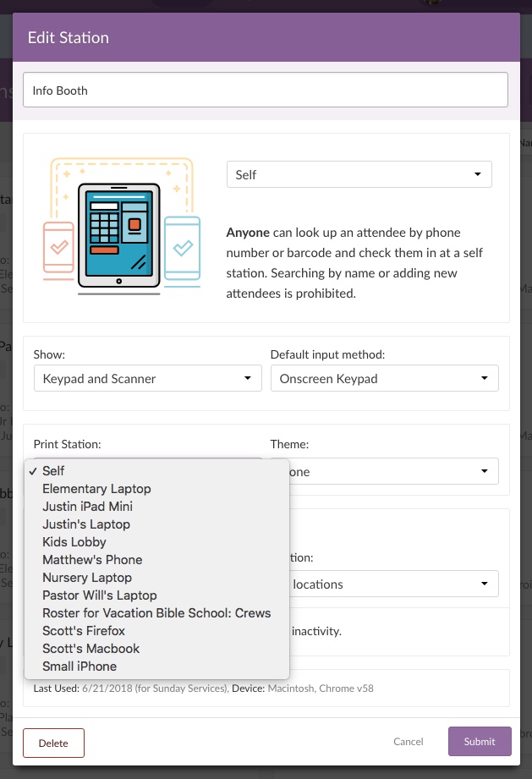The height and width of the screenshot is (779, 532).
Task: Open the Onscreen Keypad input method dropdown
Action: pyautogui.click(x=385, y=379)
